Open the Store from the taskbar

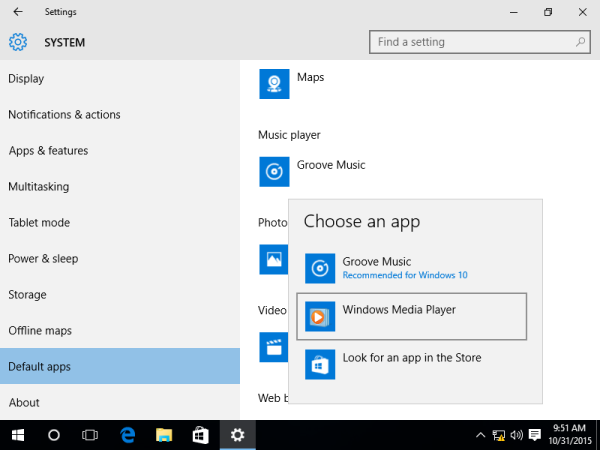coord(201,435)
